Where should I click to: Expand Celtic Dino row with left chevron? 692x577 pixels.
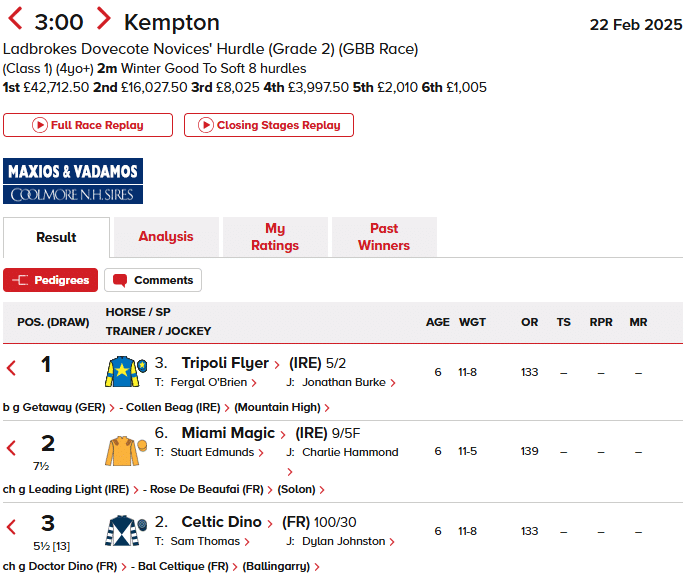coord(12,527)
